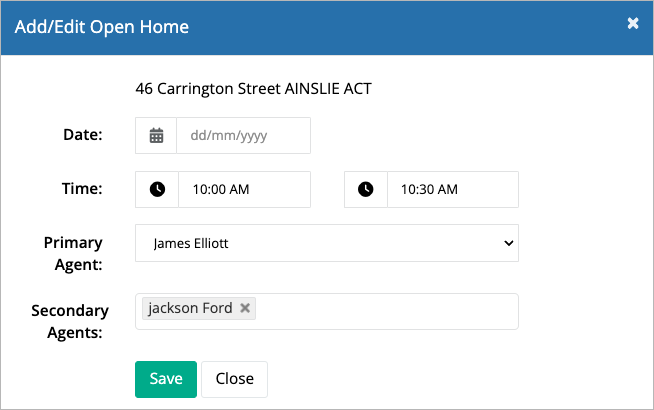654x410 pixels.
Task: Close the Add/Edit Open Home dialog
Action: [633, 23]
